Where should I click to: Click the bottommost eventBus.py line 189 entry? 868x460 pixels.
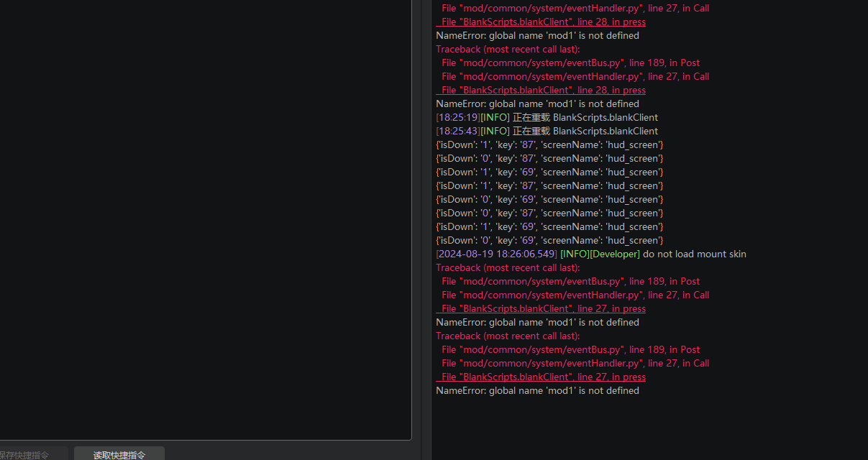570,350
